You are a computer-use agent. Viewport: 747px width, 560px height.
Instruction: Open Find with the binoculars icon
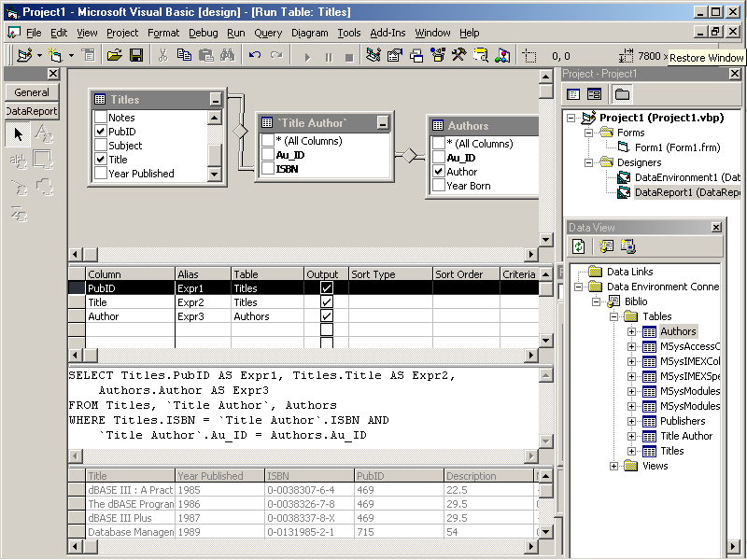[x=227, y=56]
